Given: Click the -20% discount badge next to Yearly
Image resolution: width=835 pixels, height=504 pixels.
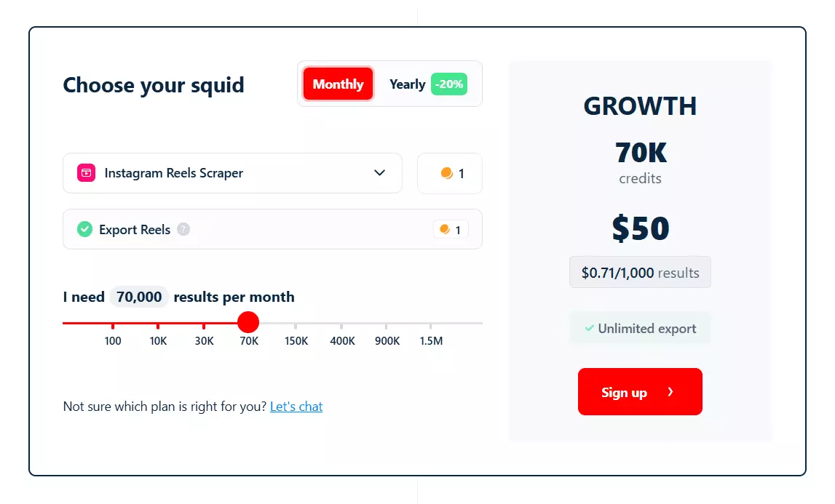Looking at the screenshot, I should point(449,84).
